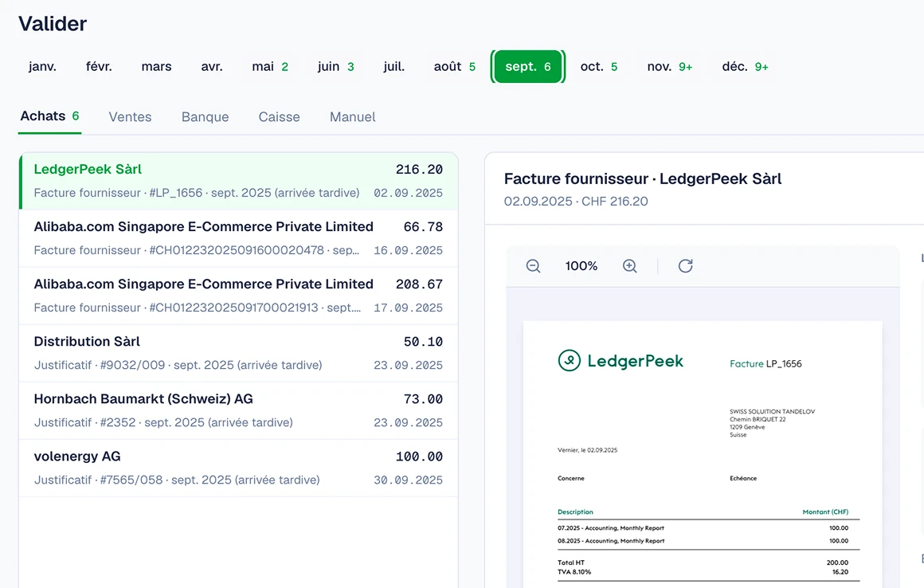Click the Facture LP_1656 label in document
This screenshot has height=588, width=924.
pyautogui.click(x=765, y=363)
